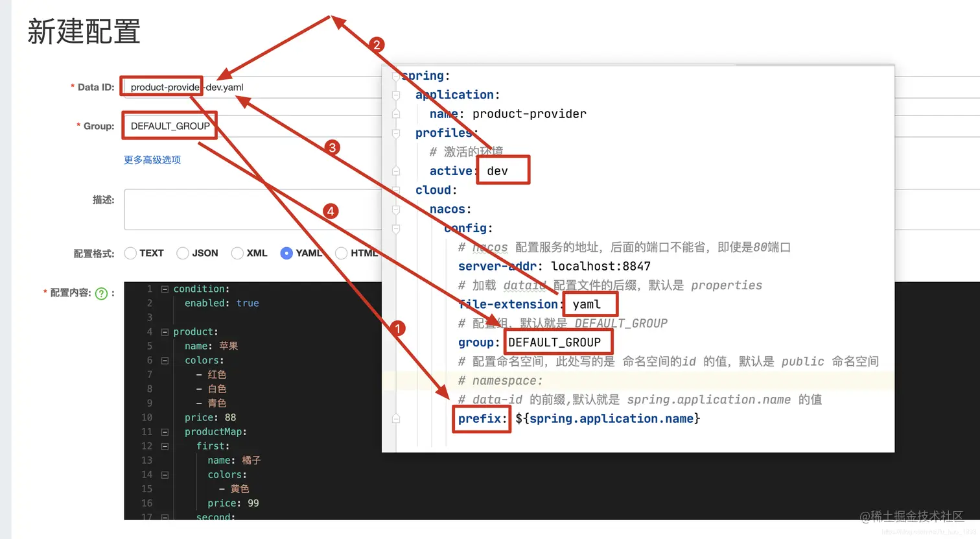Click 'dev' value after active in IDE
The image size is (980, 539).
498,171
